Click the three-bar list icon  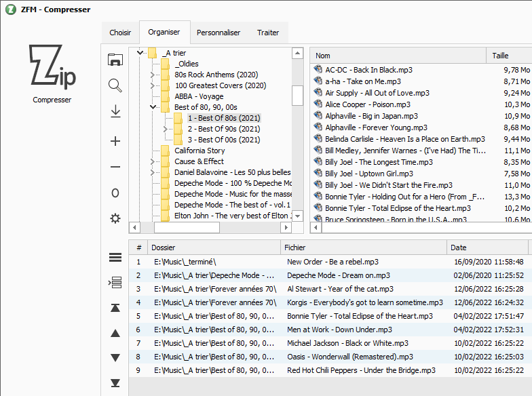coord(115,258)
